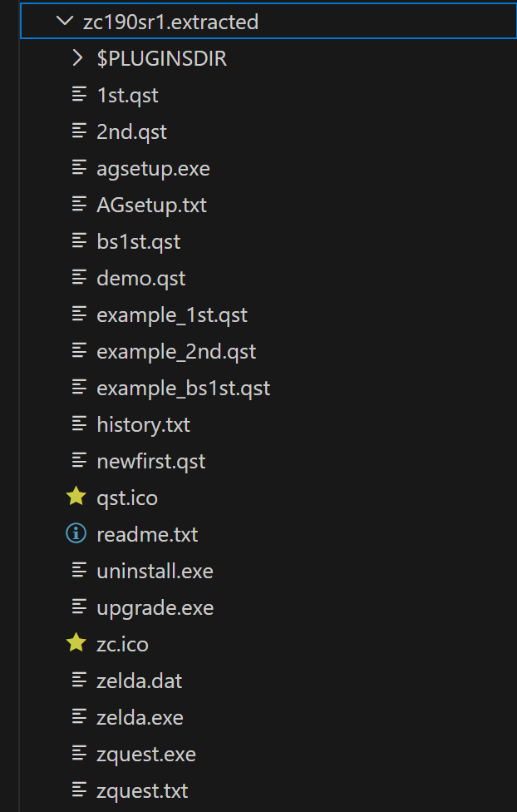Click the yellow star icon beside zc.ico
Image resolution: width=517 pixels, height=812 pixels.
tap(76, 643)
